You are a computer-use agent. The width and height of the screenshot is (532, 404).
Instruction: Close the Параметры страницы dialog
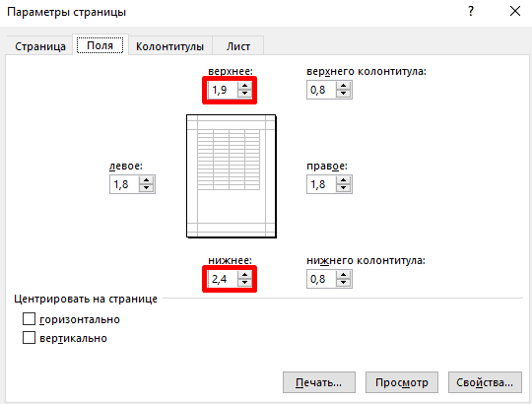click(515, 12)
